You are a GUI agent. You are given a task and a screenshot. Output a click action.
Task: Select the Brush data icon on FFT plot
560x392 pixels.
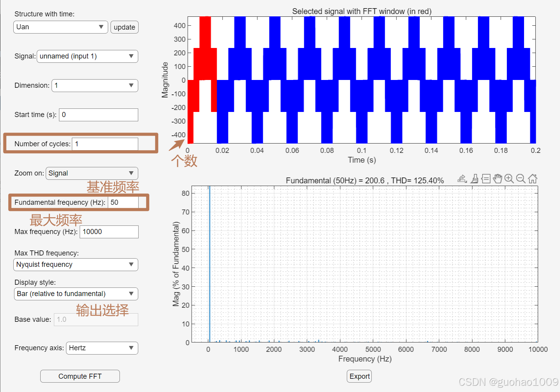(x=474, y=179)
